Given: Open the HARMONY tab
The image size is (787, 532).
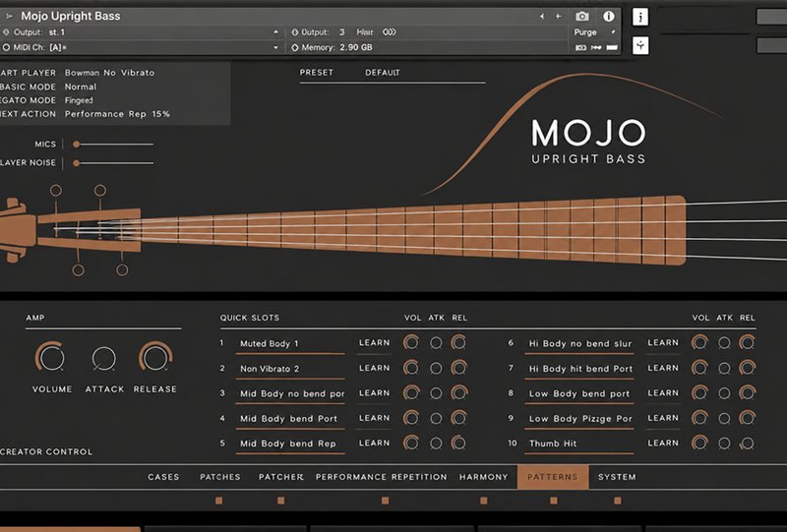Looking at the screenshot, I should pyautogui.click(x=484, y=477).
